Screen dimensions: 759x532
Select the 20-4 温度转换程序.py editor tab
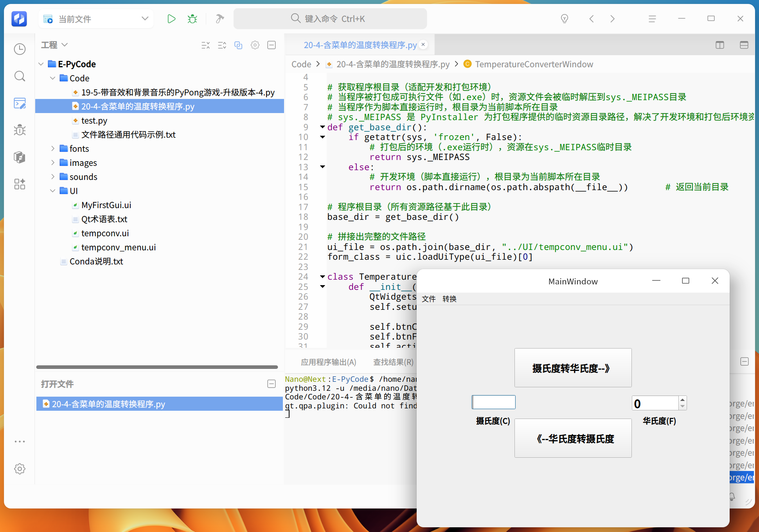tap(360, 45)
